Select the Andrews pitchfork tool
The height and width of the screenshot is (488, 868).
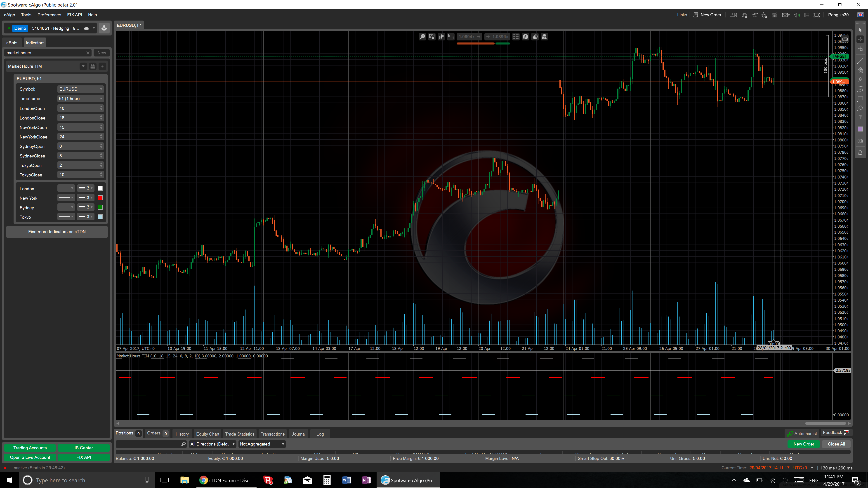[x=860, y=80]
